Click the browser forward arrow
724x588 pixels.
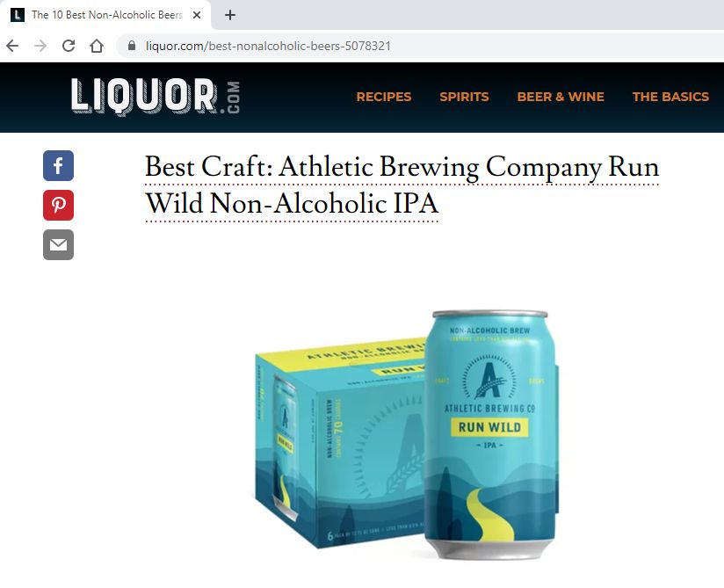pyautogui.click(x=40, y=46)
